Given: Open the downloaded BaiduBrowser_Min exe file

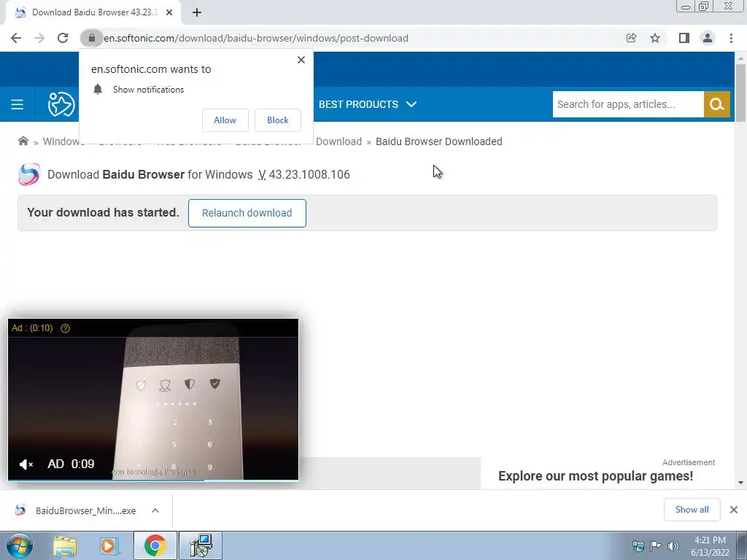Looking at the screenshot, I should [x=75, y=510].
